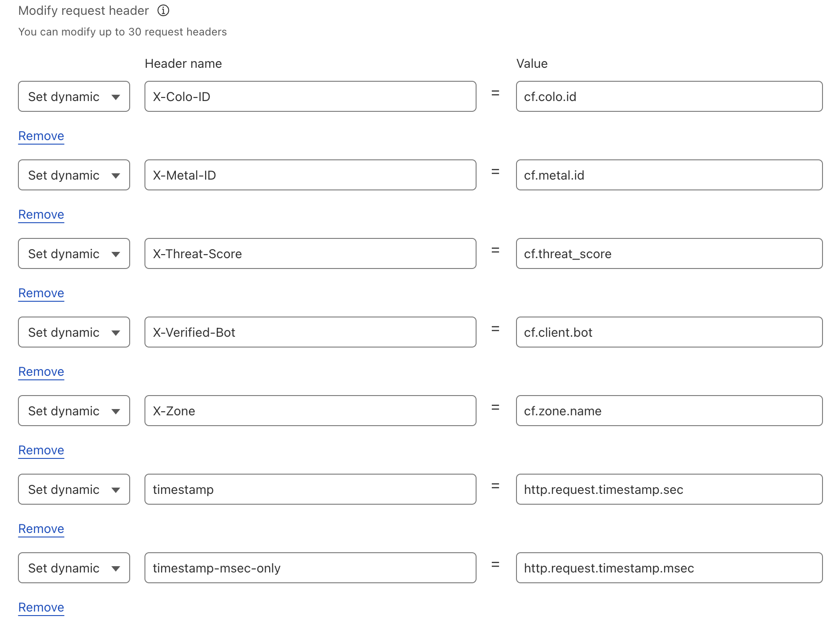840x625 pixels.
Task: Open the Set dynamic dropdown for X-Verified-Bot
Action: coord(74,332)
